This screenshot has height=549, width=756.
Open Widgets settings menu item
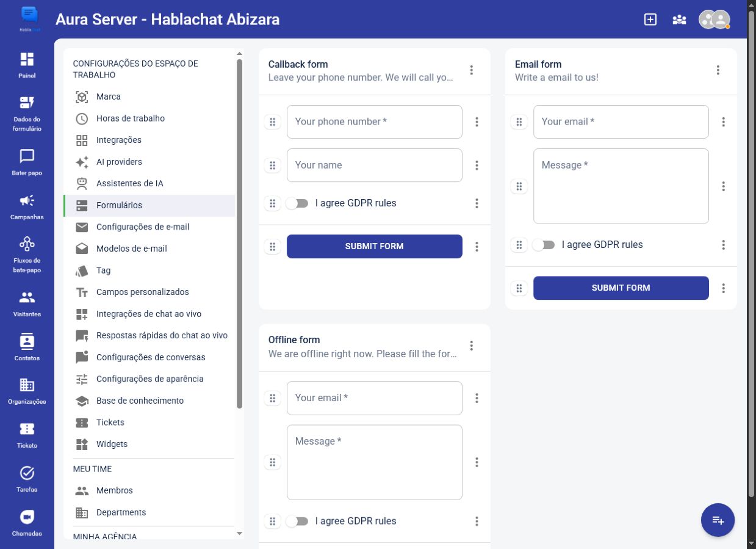(149, 445)
